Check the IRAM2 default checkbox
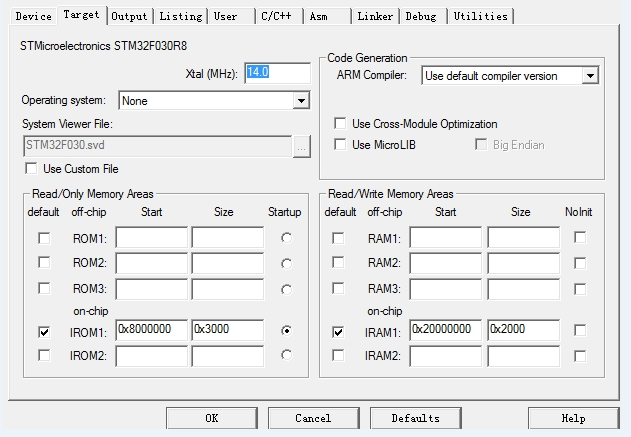This screenshot has height=437, width=631. tap(338, 355)
